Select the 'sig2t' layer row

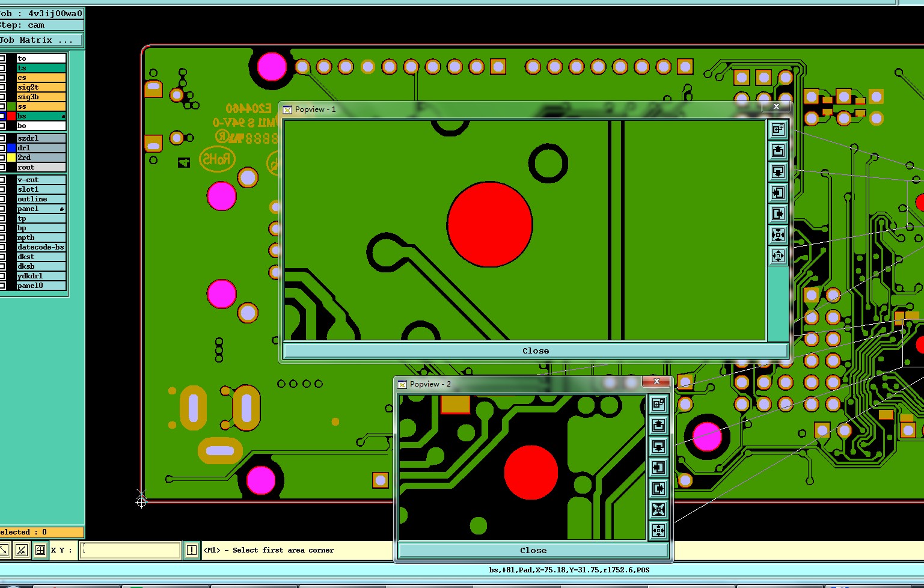(x=41, y=87)
